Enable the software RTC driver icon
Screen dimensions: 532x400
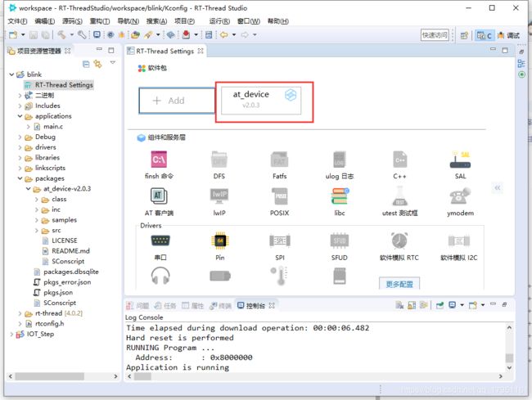[x=399, y=240]
